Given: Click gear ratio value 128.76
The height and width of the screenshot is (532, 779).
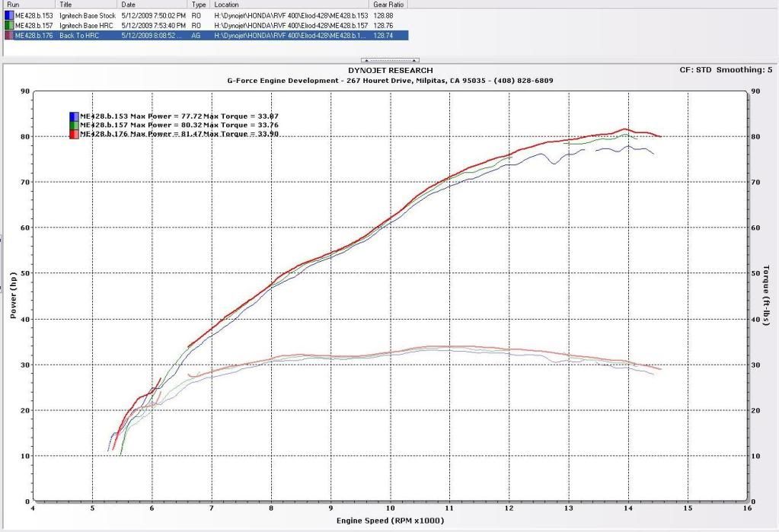Looking at the screenshot, I should point(383,25).
